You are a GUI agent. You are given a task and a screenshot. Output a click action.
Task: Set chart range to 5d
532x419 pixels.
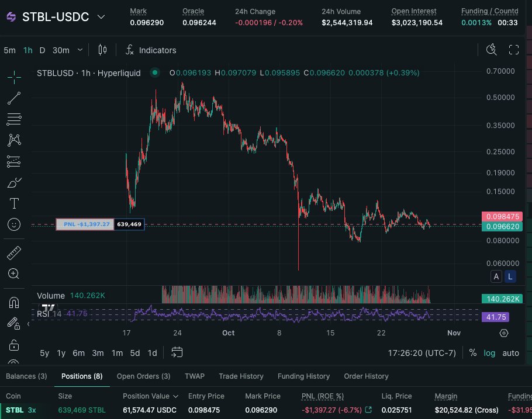click(135, 353)
